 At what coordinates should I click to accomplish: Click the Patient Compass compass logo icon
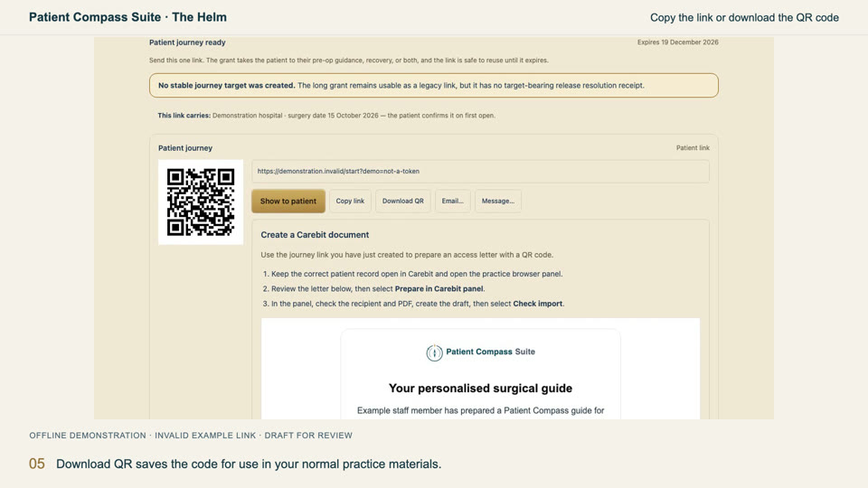[435, 352]
